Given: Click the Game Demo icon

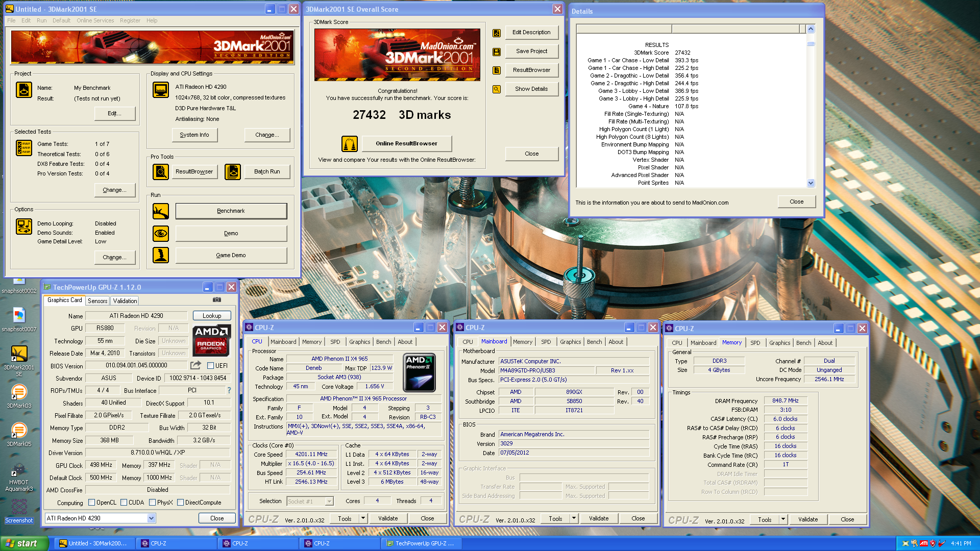Looking at the screenshot, I should coord(161,255).
